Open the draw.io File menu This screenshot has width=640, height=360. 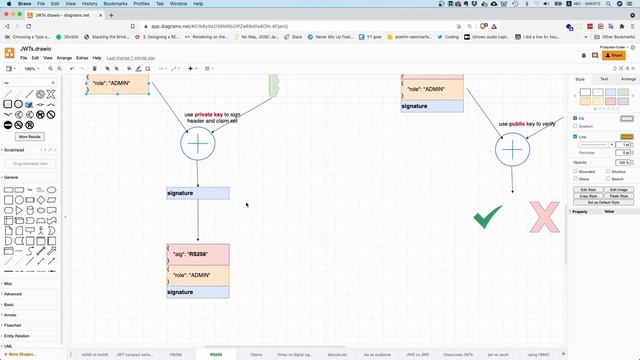[24, 58]
